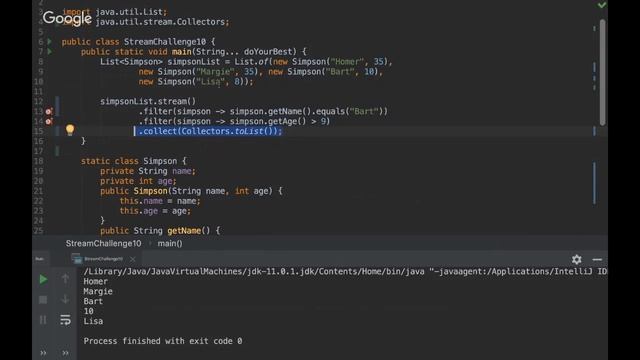Image resolution: width=640 pixels, height=360 pixels.
Task: Click StreamChallenge10 in the breadcrumb bar
Action: pos(103,243)
